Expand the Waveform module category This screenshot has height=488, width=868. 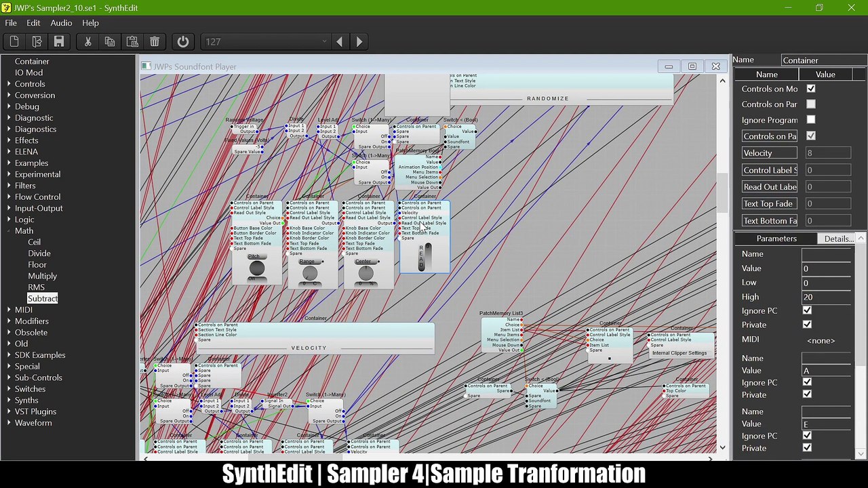7,423
